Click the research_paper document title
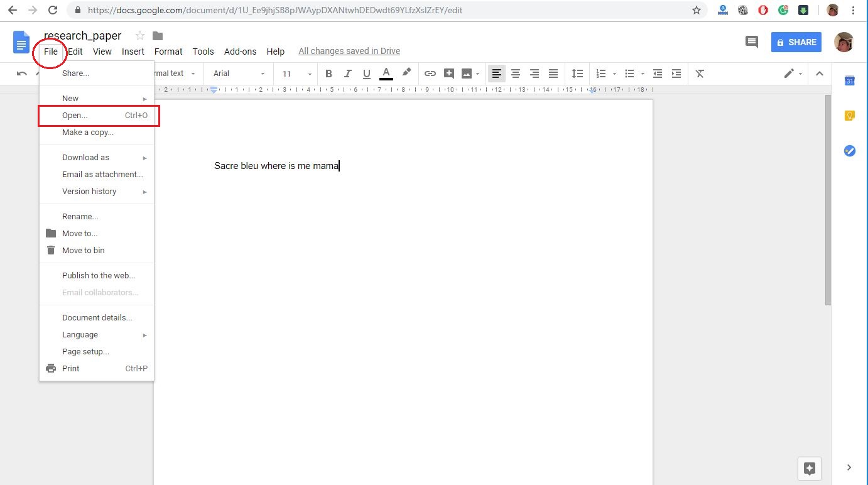This screenshot has height=485, width=868. pyautogui.click(x=82, y=36)
